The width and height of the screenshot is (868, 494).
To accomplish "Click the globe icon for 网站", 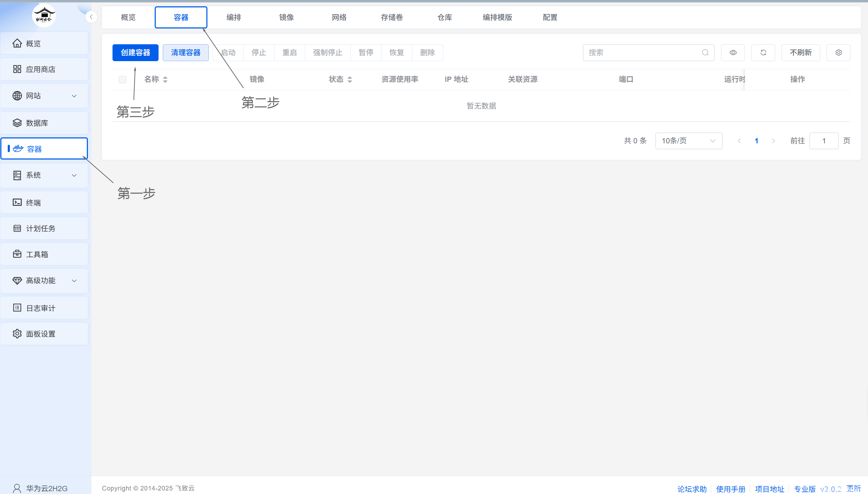I will 17,96.
